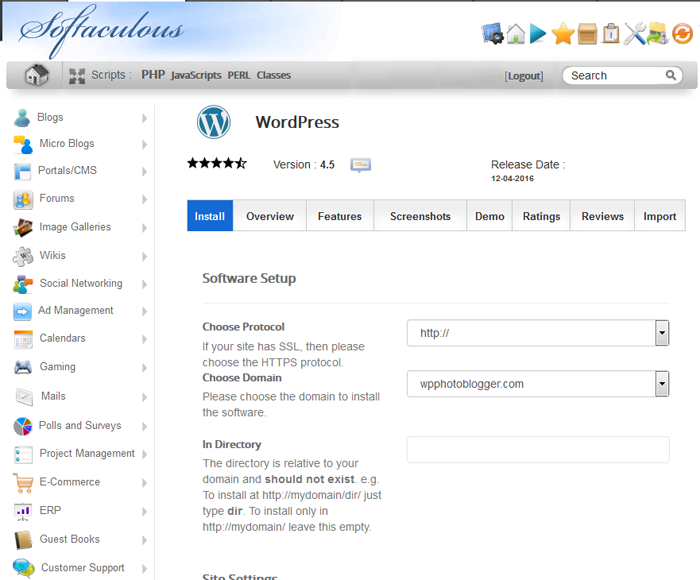Click the PERL scripts link
This screenshot has height=580, width=700.
click(x=239, y=75)
